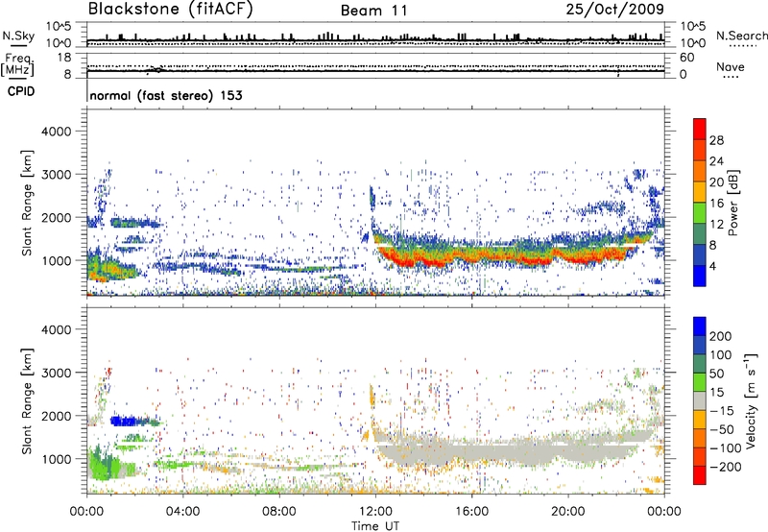The height and width of the screenshot is (532, 768).
Task: Click the Blackstone (fitACF) plot title
Action: click(171, 9)
